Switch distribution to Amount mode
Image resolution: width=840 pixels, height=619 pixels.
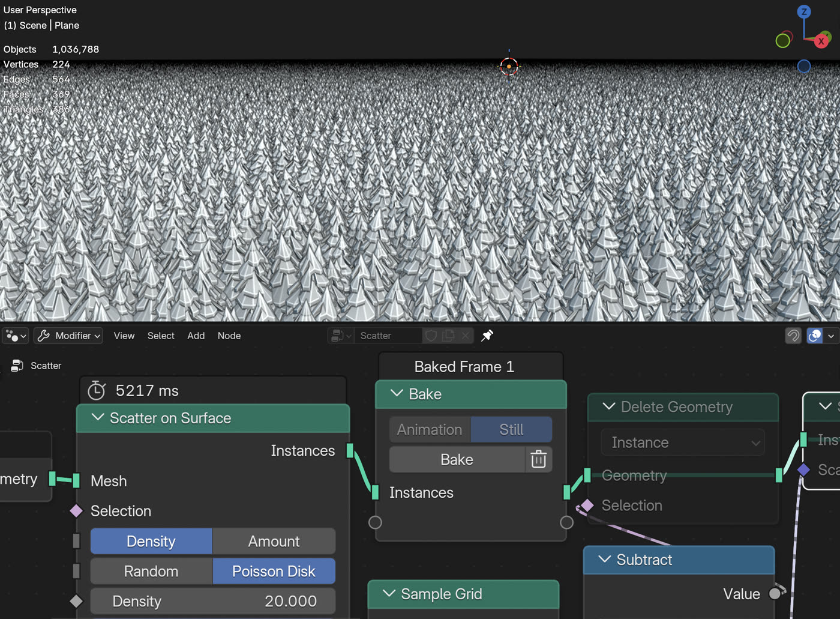tap(274, 541)
